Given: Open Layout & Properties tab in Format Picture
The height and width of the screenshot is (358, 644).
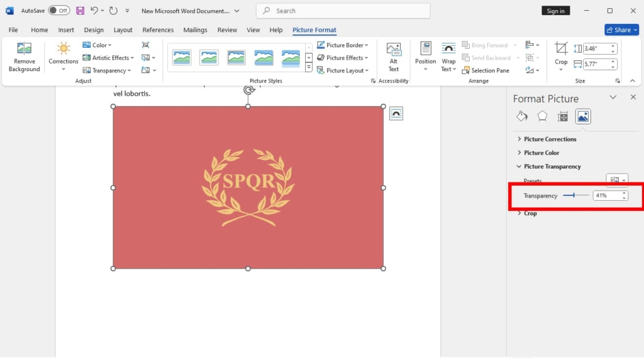Looking at the screenshot, I should [x=562, y=116].
